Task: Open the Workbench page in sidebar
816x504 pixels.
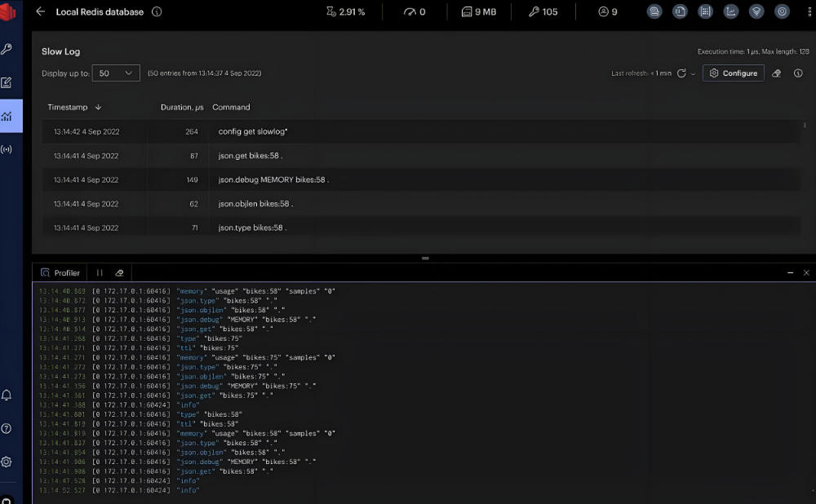Action: coord(7,82)
